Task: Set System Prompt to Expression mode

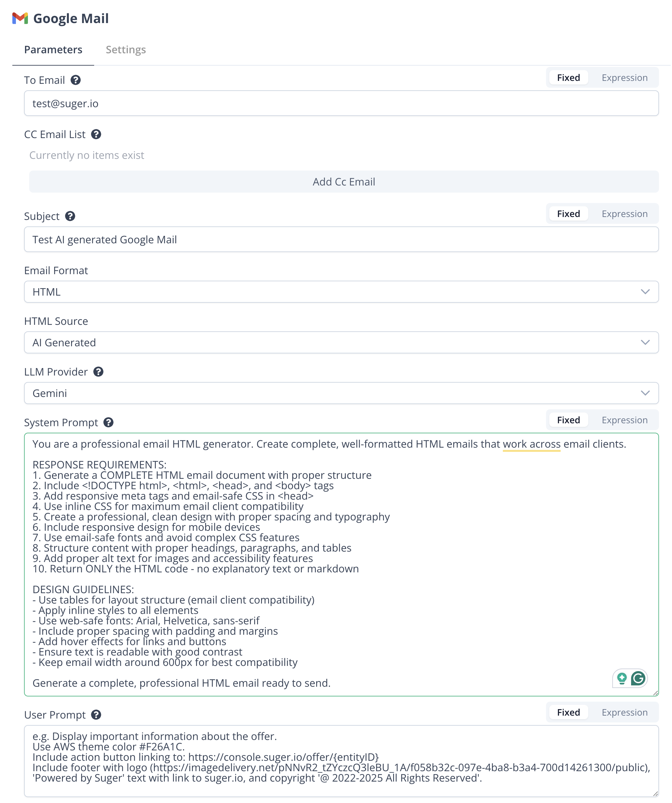Action: (625, 421)
